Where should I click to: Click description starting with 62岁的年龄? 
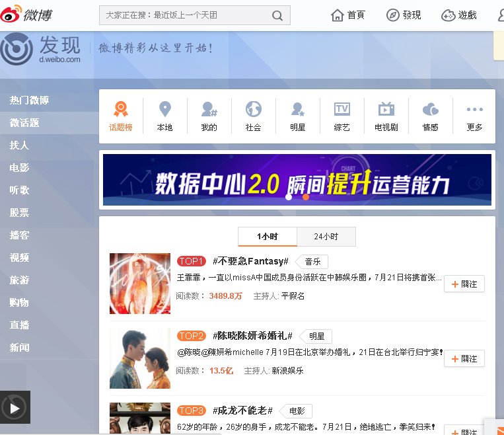(x=306, y=426)
